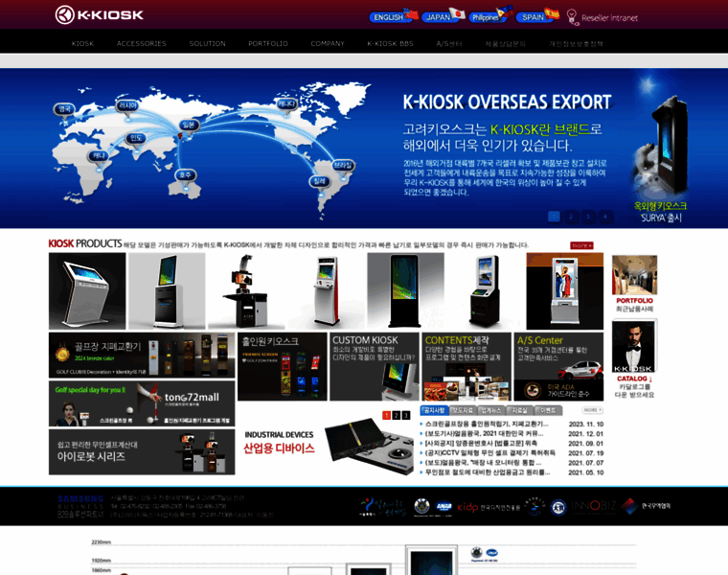The height and width of the screenshot is (575, 728).
Task: Select the 보도자료 tab
Action: (463, 410)
